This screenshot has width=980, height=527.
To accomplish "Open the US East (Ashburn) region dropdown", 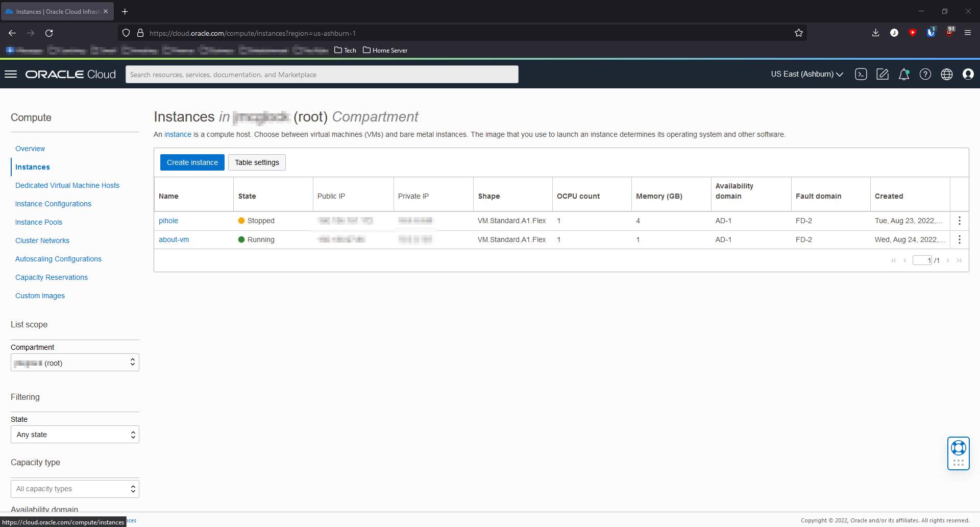I will (x=806, y=74).
